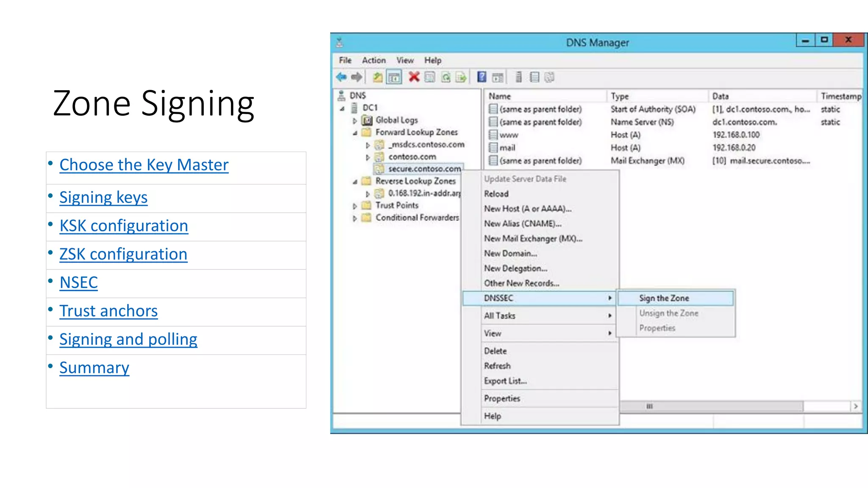This screenshot has height=488, width=868.
Task: Click the blue Help question mark icon
Action: (x=481, y=77)
